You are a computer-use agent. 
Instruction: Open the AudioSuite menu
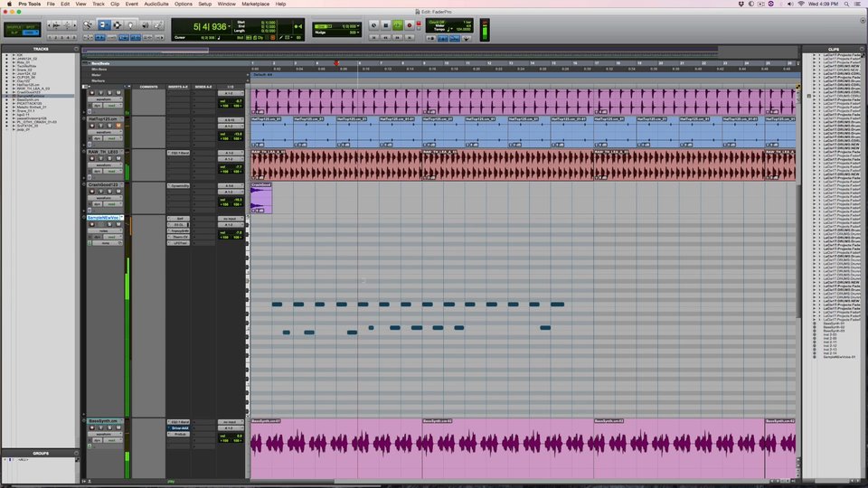point(156,4)
